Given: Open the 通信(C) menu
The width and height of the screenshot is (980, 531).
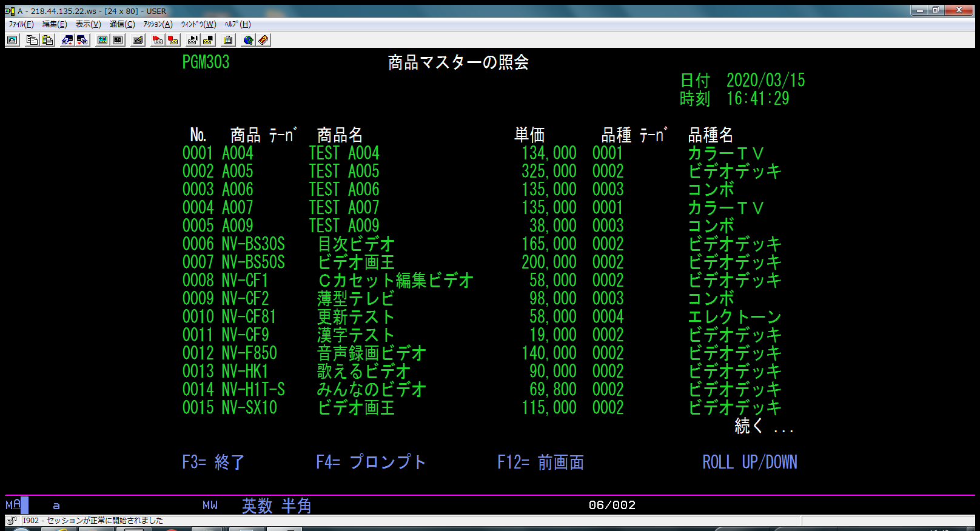Looking at the screenshot, I should 122,24.
